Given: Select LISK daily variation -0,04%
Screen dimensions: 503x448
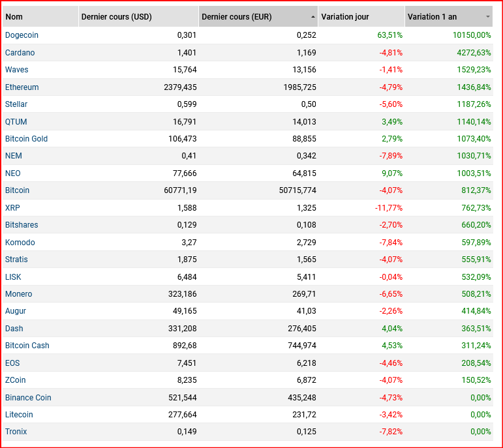Looking at the screenshot, I should [x=391, y=277].
